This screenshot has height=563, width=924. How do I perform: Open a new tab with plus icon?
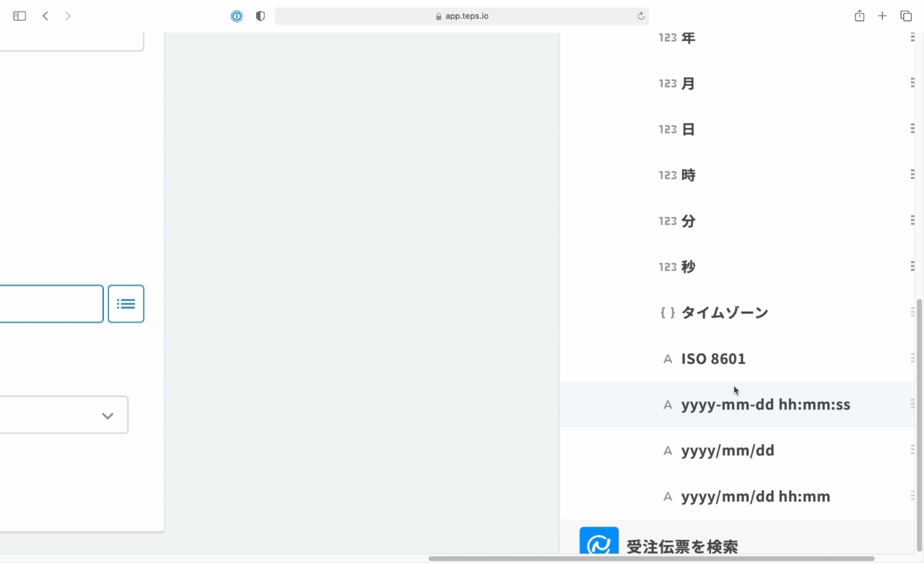pyautogui.click(x=882, y=16)
